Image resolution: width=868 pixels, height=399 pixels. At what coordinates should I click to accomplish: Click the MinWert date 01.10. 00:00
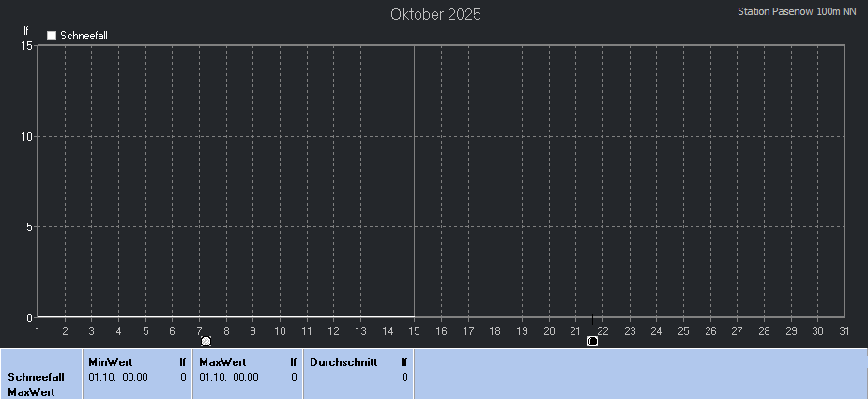pos(117,377)
